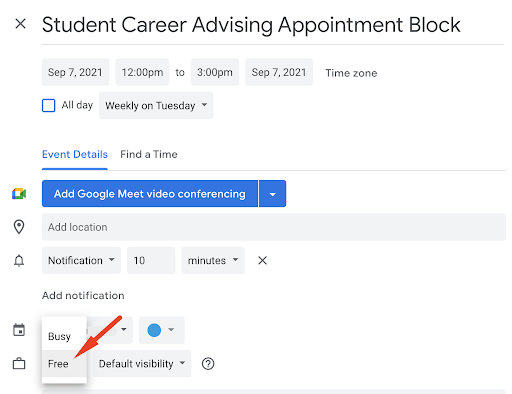Click the Time zone link
Screen dimensions: 512x394
[x=351, y=73]
